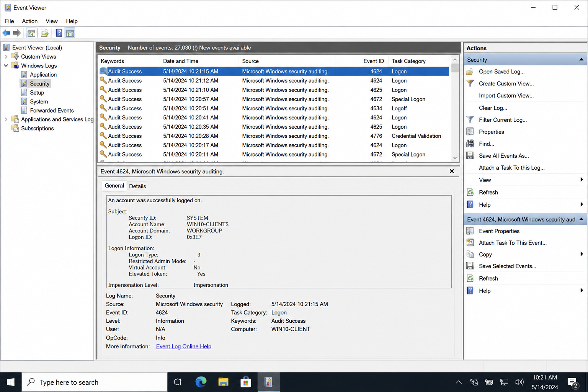
Task: Collapse the Security actions section header arrow
Action: click(x=581, y=59)
